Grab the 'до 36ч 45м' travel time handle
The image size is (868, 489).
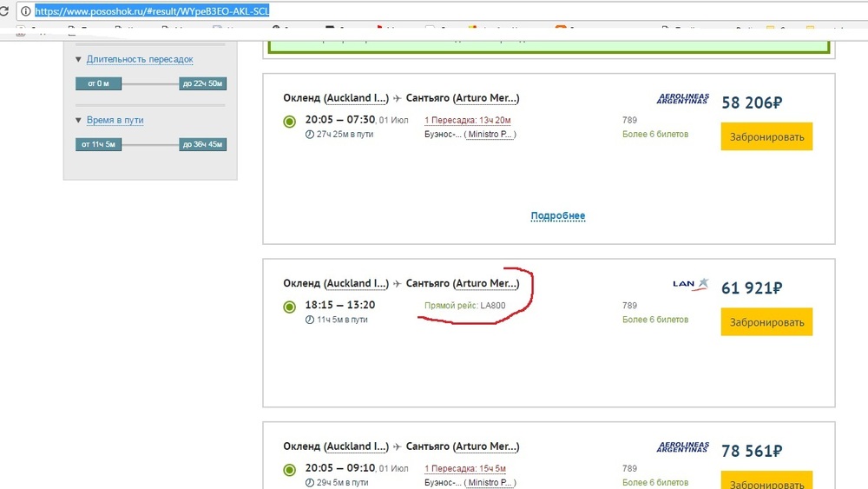pyautogui.click(x=202, y=144)
